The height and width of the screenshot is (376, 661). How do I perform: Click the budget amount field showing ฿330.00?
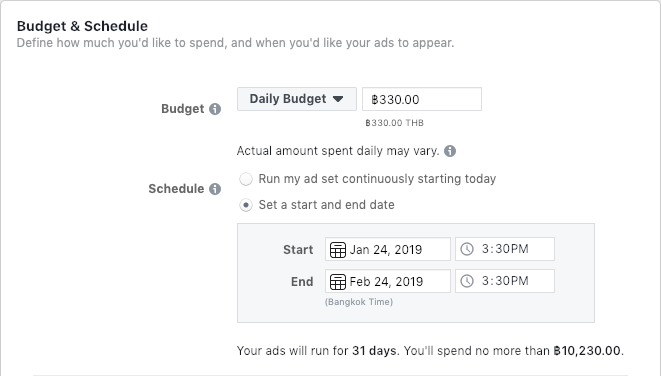click(422, 99)
